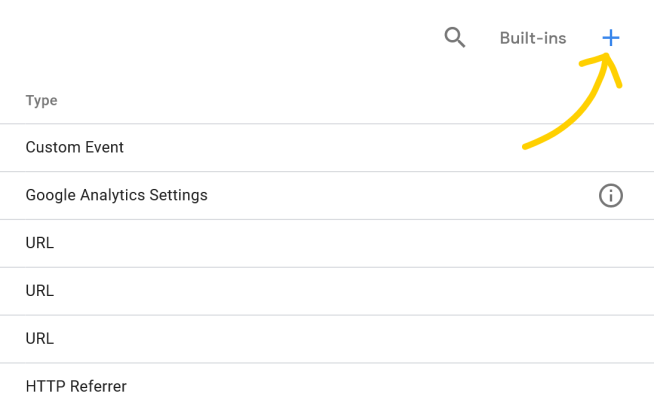
Task: Select the third URL row
Action: pyautogui.click(x=327, y=339)
